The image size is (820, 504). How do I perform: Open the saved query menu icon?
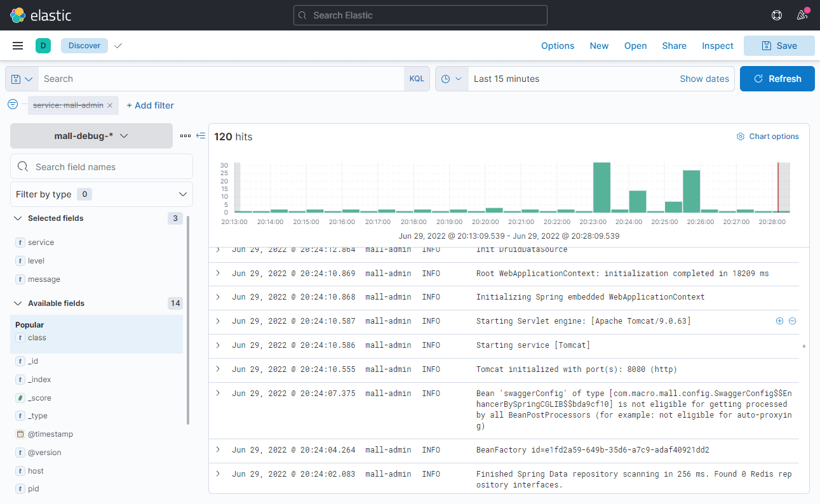point(22,79)
